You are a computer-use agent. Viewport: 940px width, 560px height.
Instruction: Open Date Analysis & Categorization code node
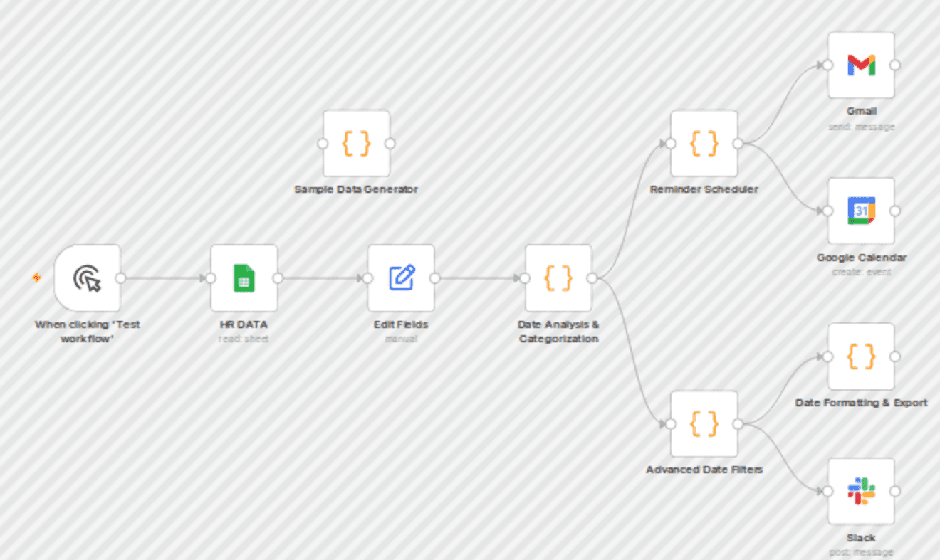(558, 278)
